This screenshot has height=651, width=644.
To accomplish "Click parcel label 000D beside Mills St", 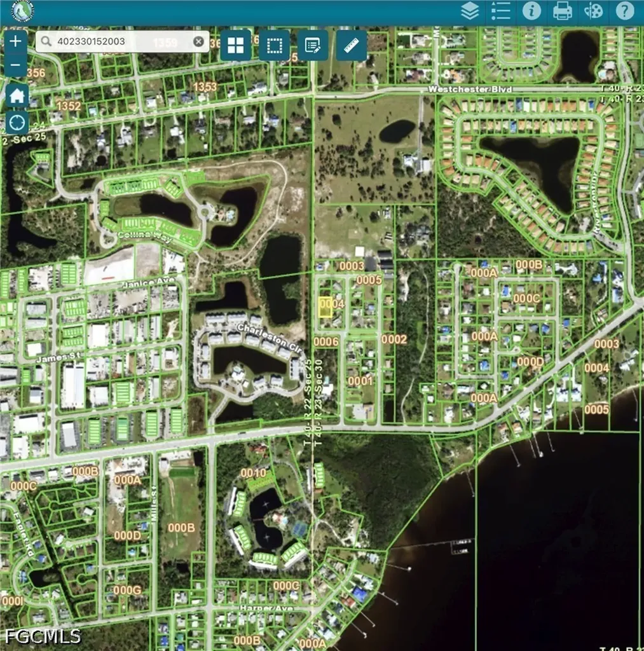I will [128, 535].
